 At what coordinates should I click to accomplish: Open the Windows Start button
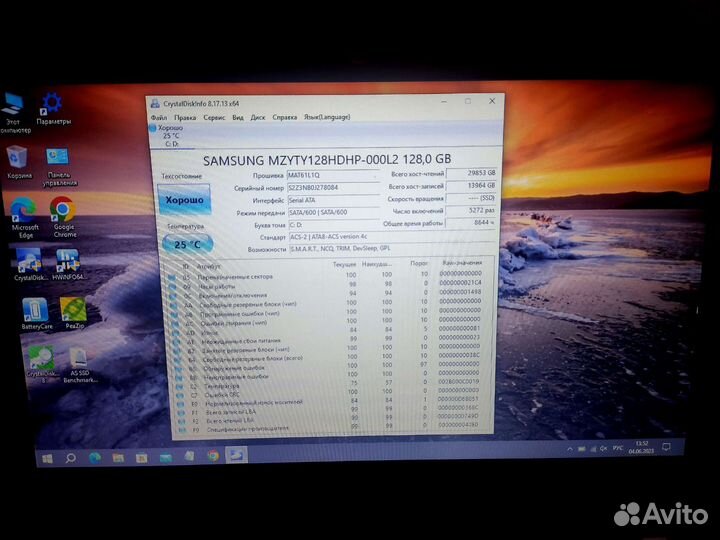coord(47,458)
